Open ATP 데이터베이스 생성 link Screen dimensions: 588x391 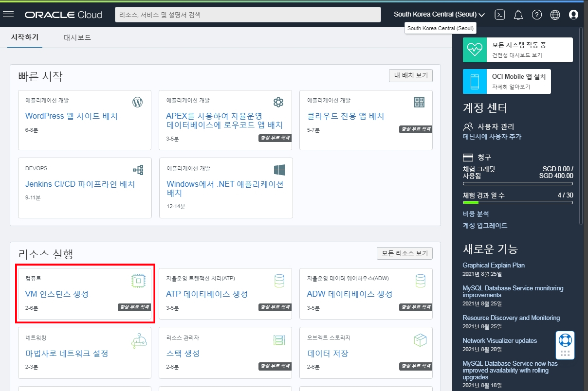pos(207,294)
